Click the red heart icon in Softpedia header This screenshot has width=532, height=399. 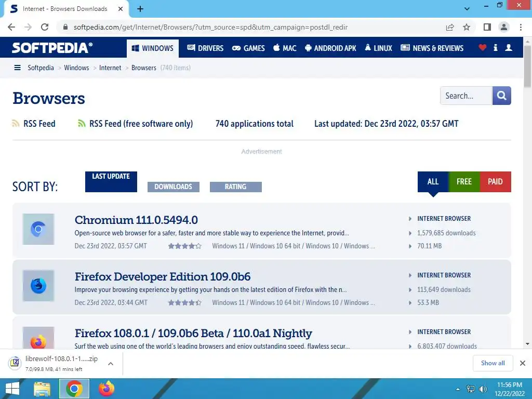483,47
